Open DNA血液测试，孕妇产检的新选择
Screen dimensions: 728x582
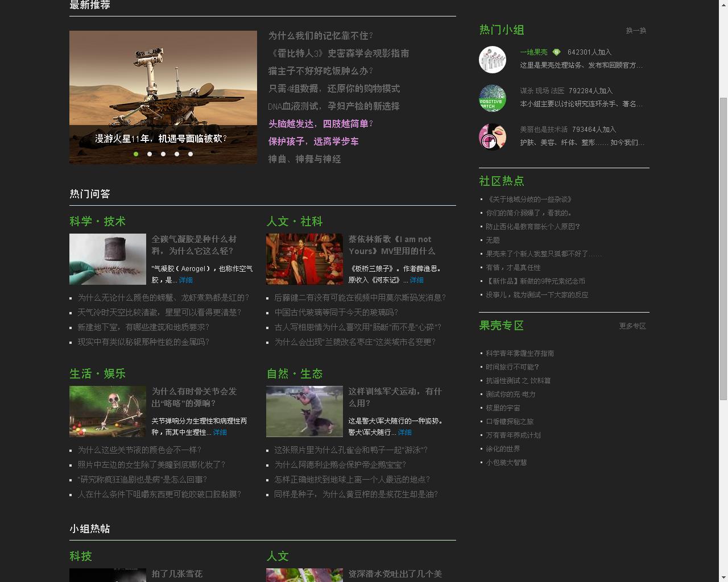[334, 106]
